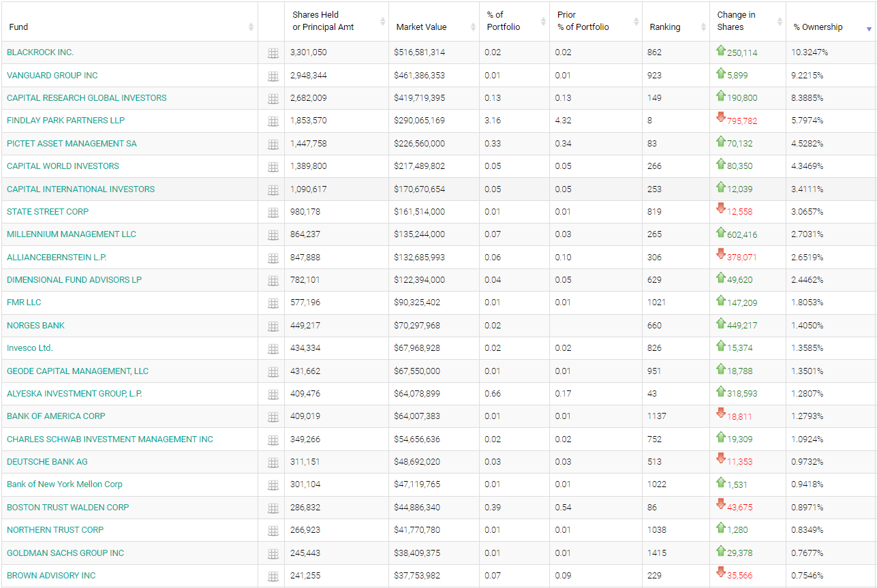
Task: Open VANGUARD GROUP INC fund link
Action: [52, 75]
